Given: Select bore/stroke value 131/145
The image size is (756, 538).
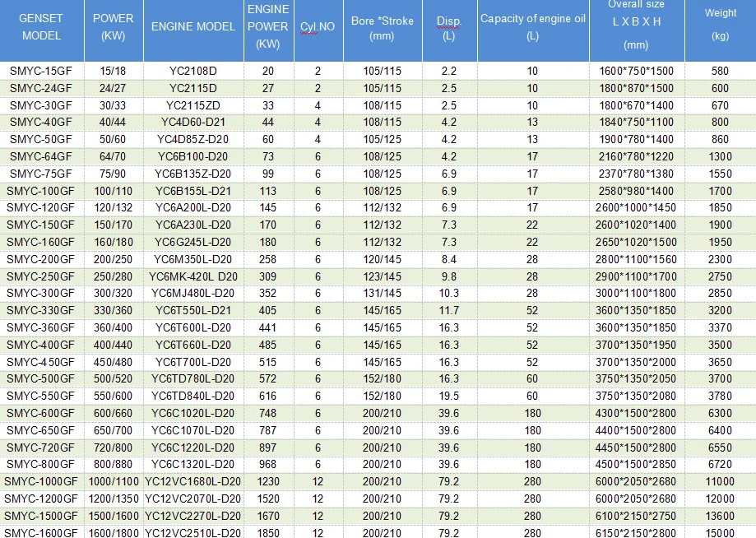Looking at the screenshot, I should click(383, 293).
